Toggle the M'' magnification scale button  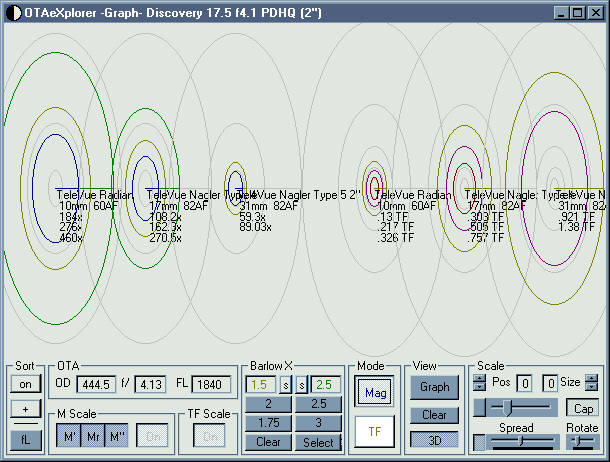(x=117, y=436)
